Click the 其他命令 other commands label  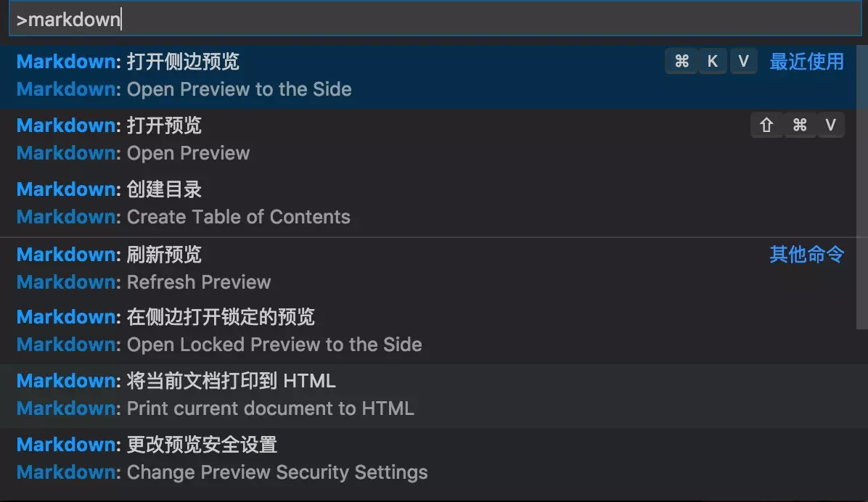coord(806,255)
